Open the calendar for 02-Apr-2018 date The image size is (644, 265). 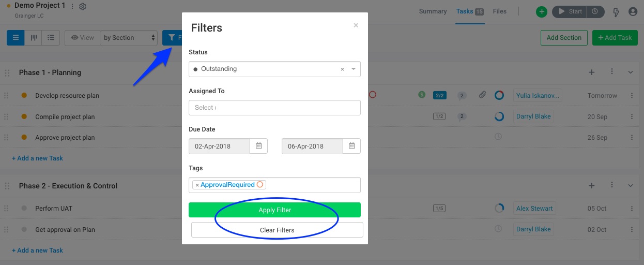259,146
